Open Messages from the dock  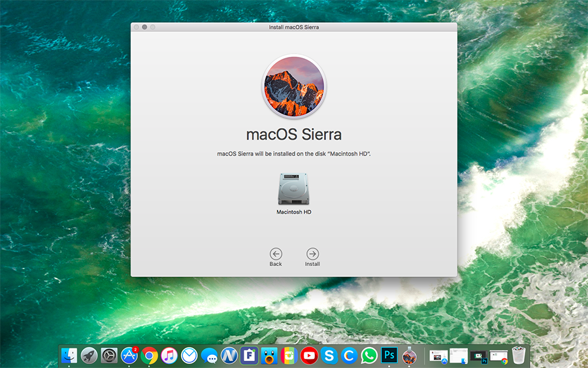pos(209,356)
